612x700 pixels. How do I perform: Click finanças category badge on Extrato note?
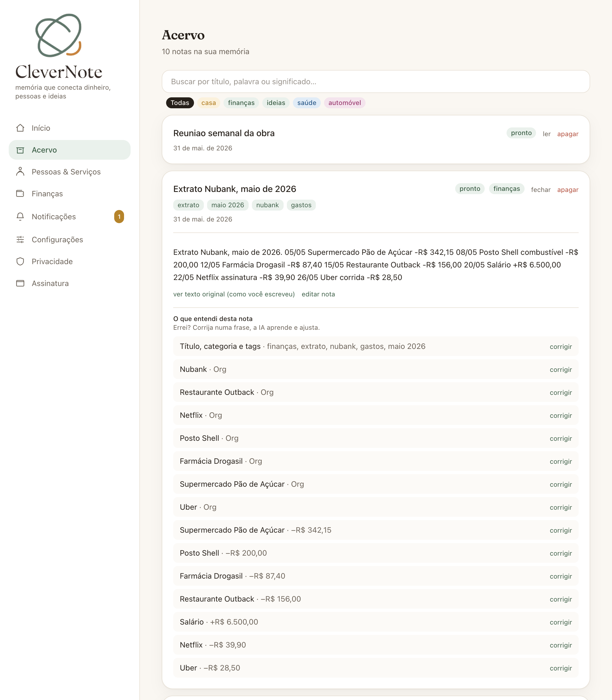click(x=507, y=188)
